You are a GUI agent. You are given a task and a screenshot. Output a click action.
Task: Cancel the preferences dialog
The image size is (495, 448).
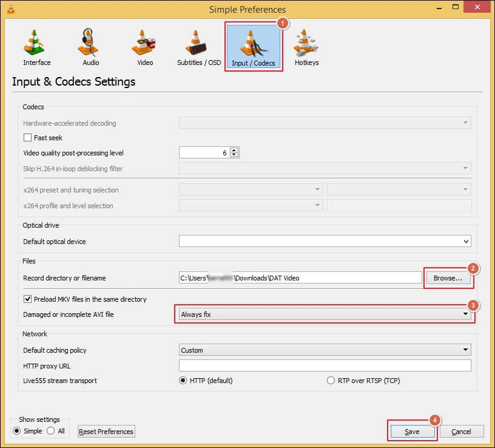click(462, 431)
